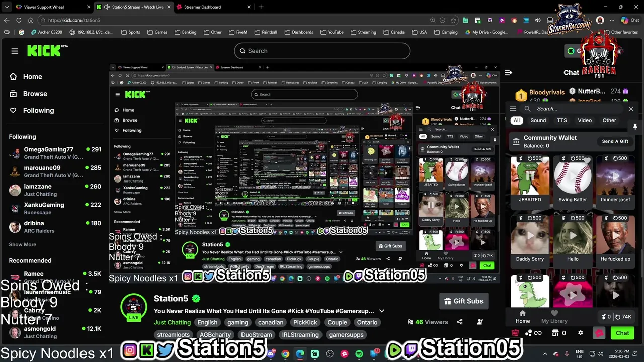Open the soundboard panel hamburger menu
The image size is (644, 362).
(x=513, y=109)
